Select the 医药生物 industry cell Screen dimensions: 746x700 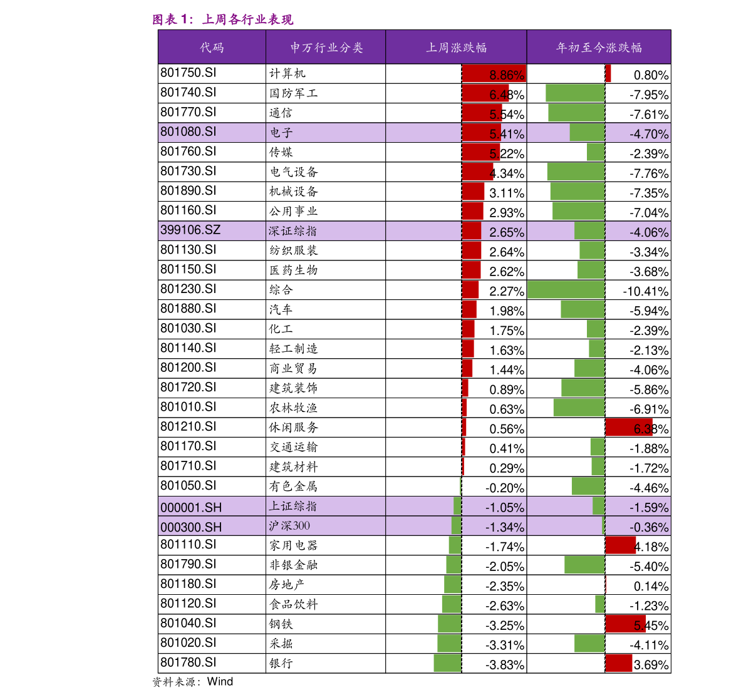(294, 270)
